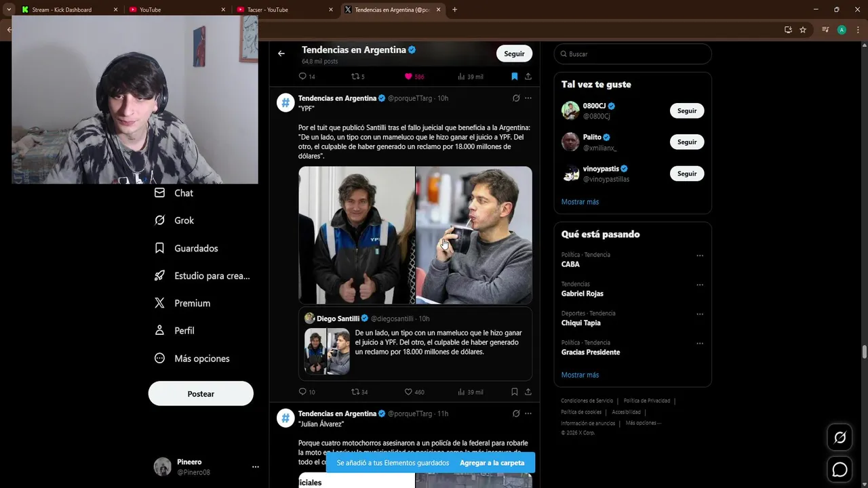
Task: Open Guardados in the sidebar
Action: (186, 248)
